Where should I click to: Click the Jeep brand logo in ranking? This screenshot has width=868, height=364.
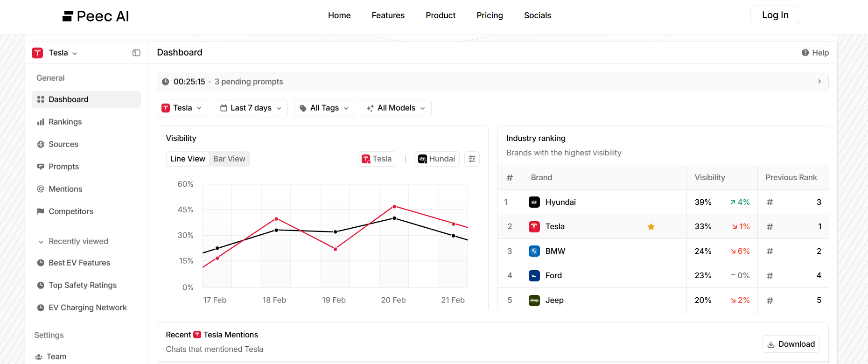pos(534,300)
